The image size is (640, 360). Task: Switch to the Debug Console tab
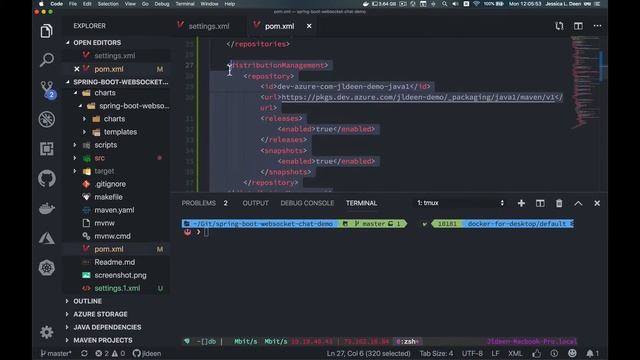point(307,203)
